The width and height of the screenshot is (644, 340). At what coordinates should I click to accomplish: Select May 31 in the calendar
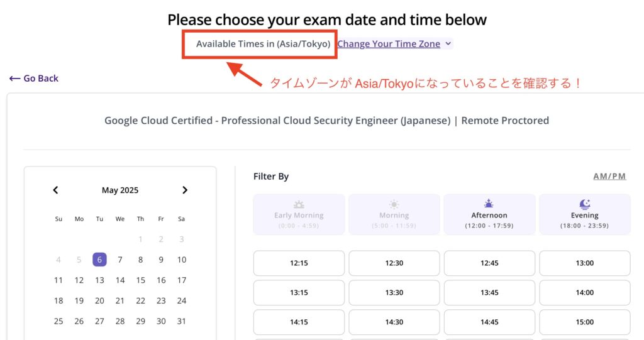click(182, 321)
